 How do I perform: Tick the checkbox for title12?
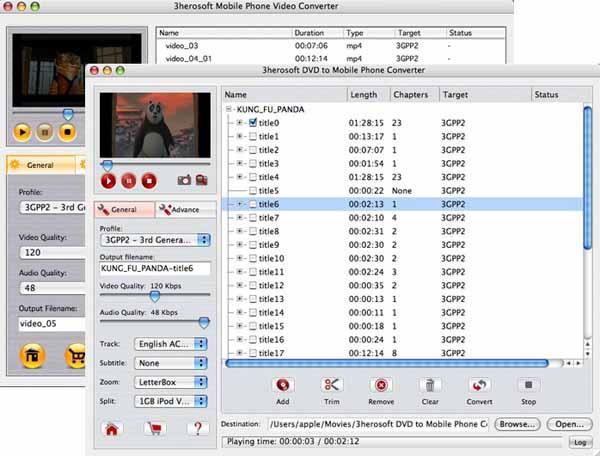253,285
